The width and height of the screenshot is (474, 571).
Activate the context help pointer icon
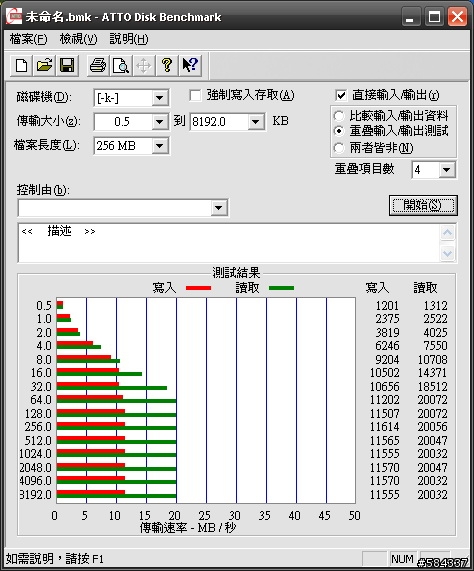click(190, 66)
